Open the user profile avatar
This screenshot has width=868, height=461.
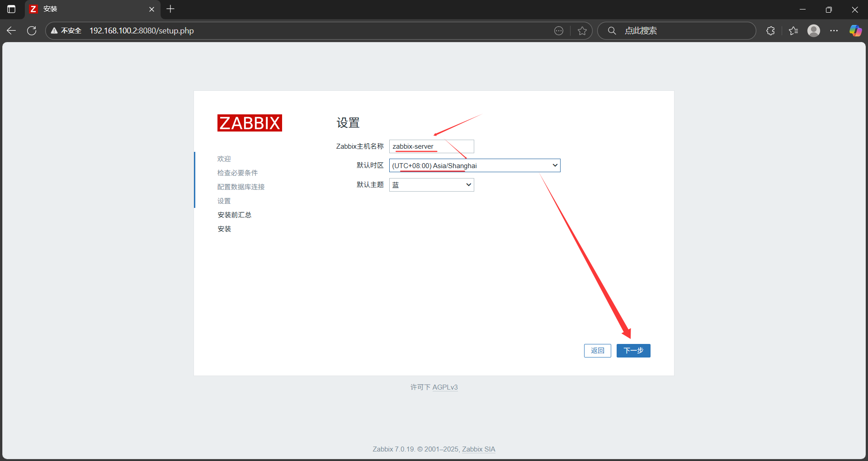(x=814, y=31)
